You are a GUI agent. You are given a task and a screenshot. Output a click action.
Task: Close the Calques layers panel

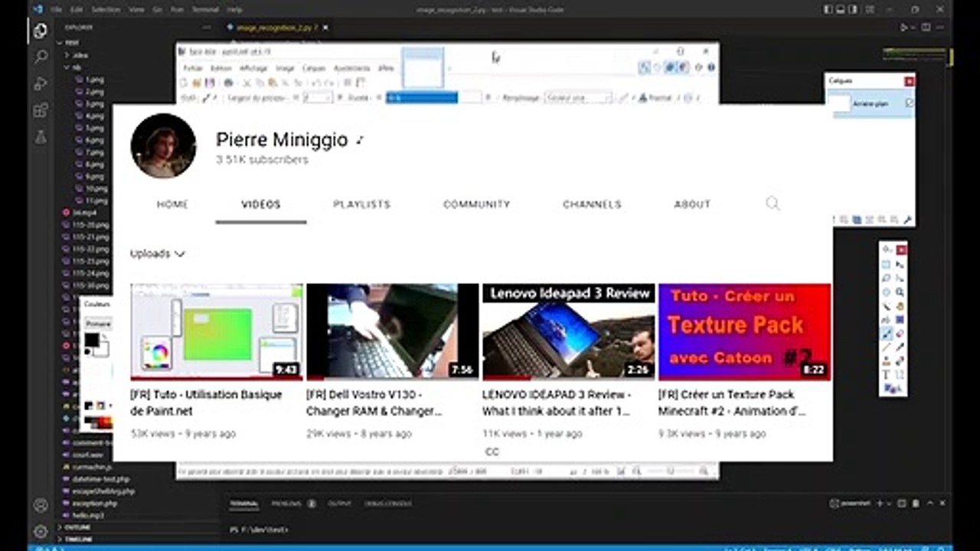(909, 81)
